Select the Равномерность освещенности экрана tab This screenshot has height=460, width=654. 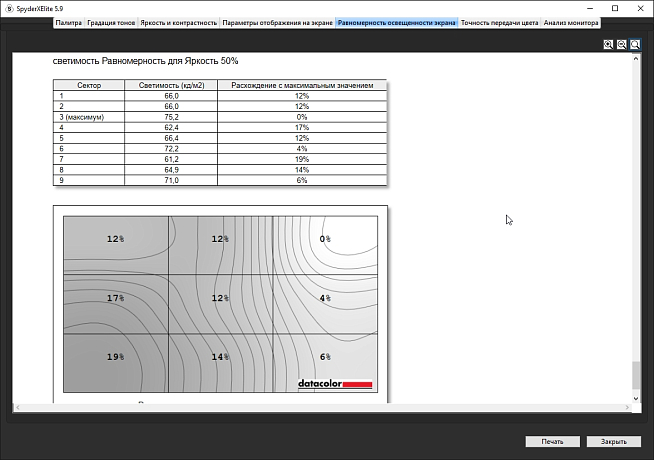click(x=397, y=21)
